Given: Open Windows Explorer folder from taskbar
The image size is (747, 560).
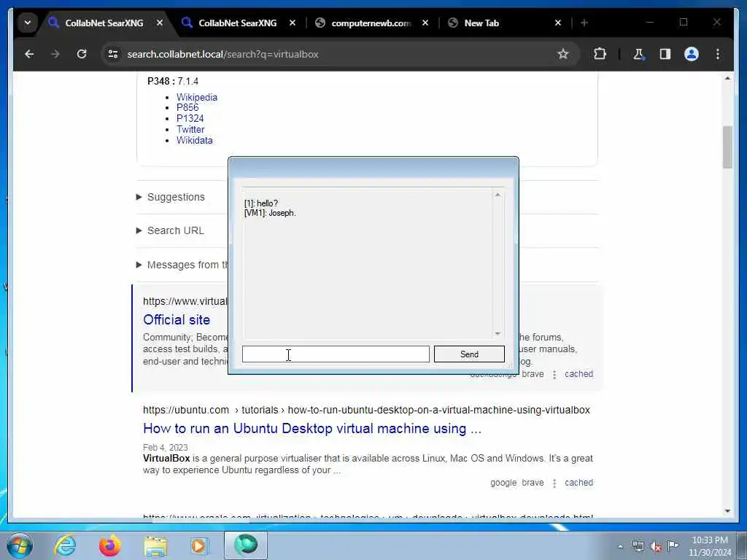Looking at the screenshot, I should click(155, 546).
